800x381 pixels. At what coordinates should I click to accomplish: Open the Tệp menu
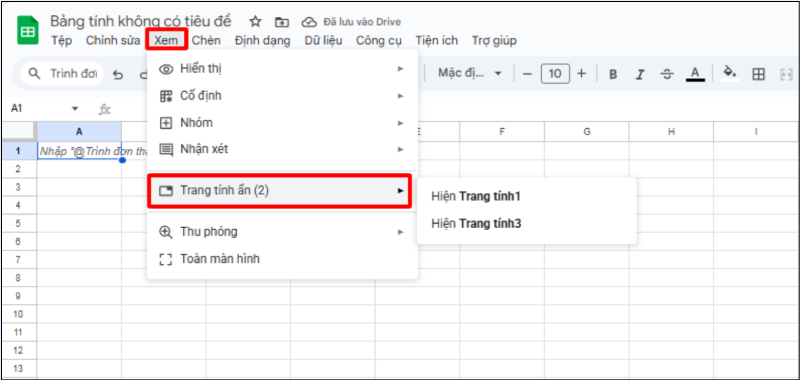[62, 41]
